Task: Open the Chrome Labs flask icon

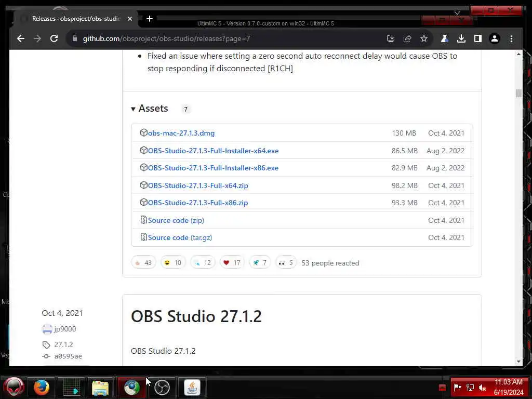Action: (444, 38)
